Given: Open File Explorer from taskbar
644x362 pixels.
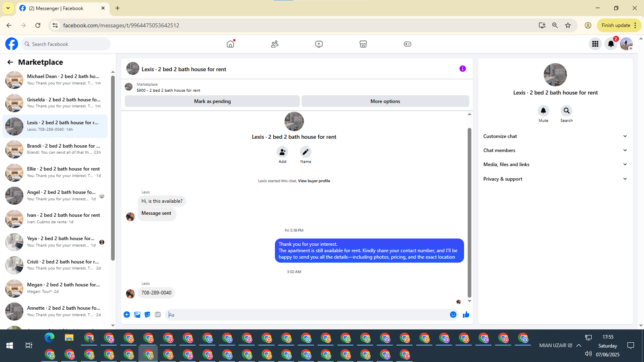Looking at the screenshot, I should 69,337.
